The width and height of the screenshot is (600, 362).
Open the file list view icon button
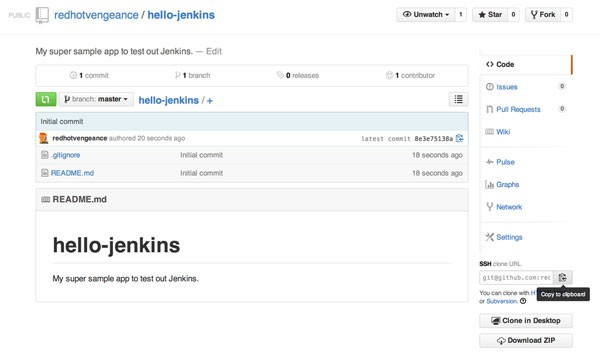[x=458, y=99]
